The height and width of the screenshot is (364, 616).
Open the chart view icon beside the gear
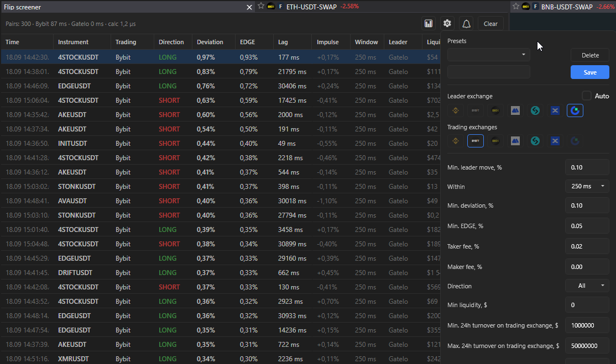(428, 24)
